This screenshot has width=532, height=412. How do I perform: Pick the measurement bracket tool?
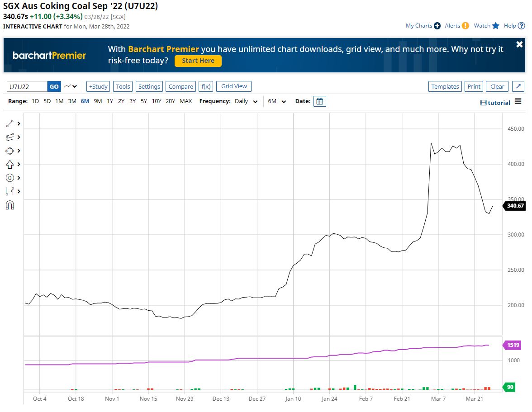10,191
